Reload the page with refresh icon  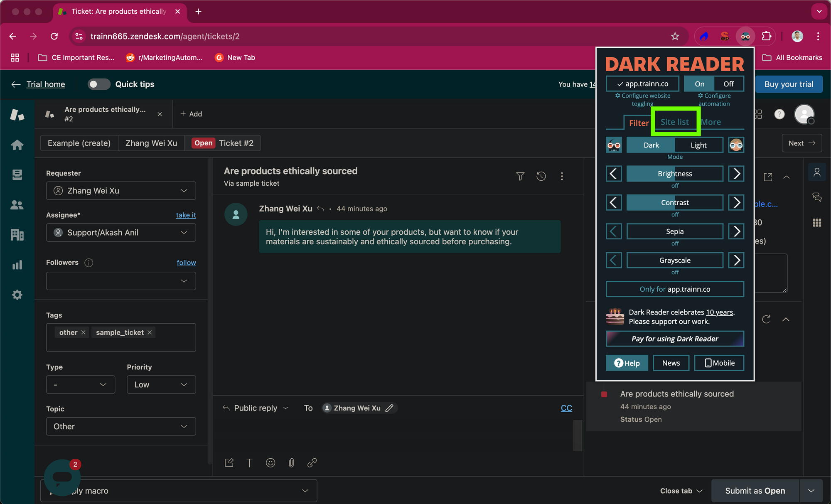pos(54,36)
